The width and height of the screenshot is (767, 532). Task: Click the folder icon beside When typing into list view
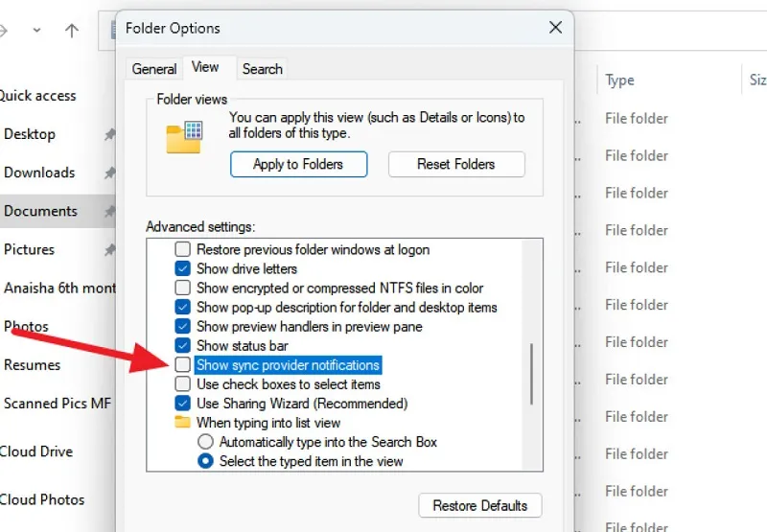pyautogui.click(x=182, y=422)
